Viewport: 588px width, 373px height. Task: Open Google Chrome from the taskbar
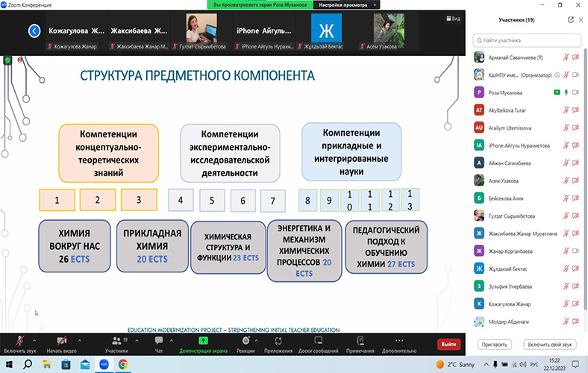(122, 365)
